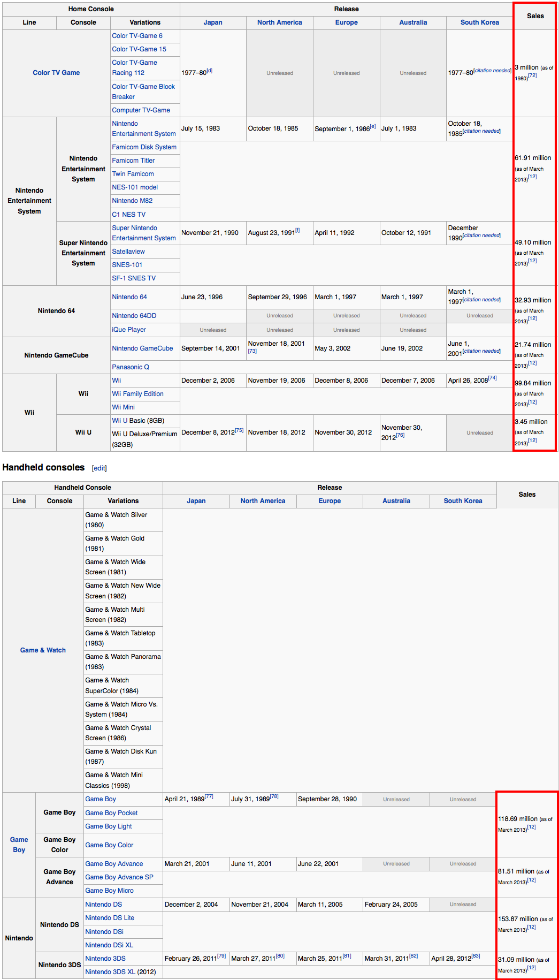Screen dimensions: 559x980
Task: Open citation 72 in Color TV Game sales
Action: 532,76
